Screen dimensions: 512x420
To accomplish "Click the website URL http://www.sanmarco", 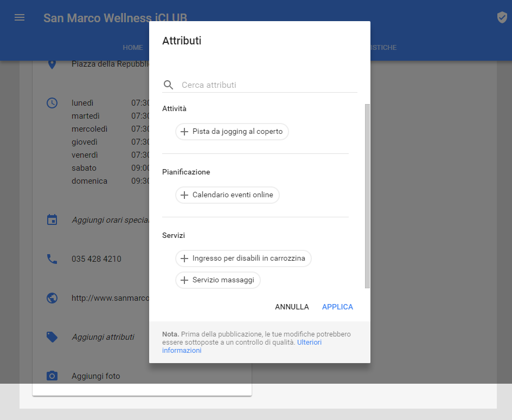I will click(x=110, y=298).
